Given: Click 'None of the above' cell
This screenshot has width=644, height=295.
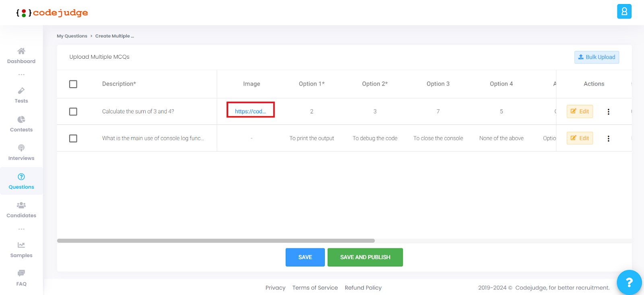Looking at the screenshot, I should point(501,138).
